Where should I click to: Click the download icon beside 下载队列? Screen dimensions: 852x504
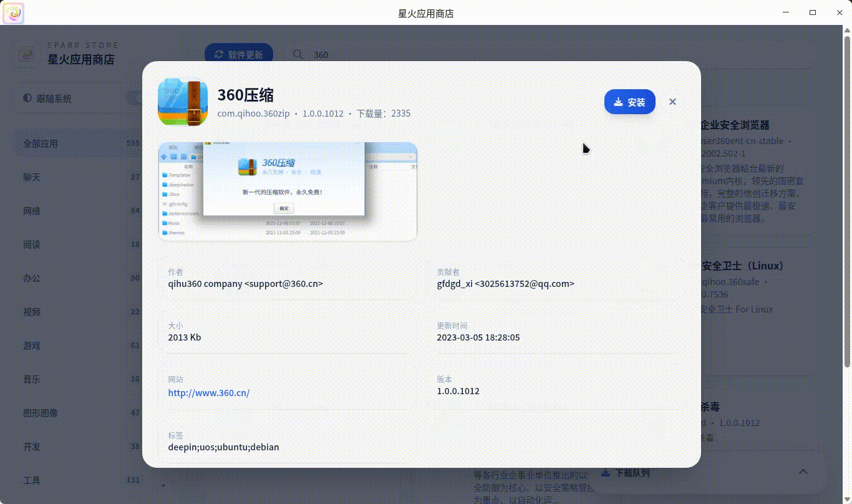pyautogui.click(x=605, y=473)
